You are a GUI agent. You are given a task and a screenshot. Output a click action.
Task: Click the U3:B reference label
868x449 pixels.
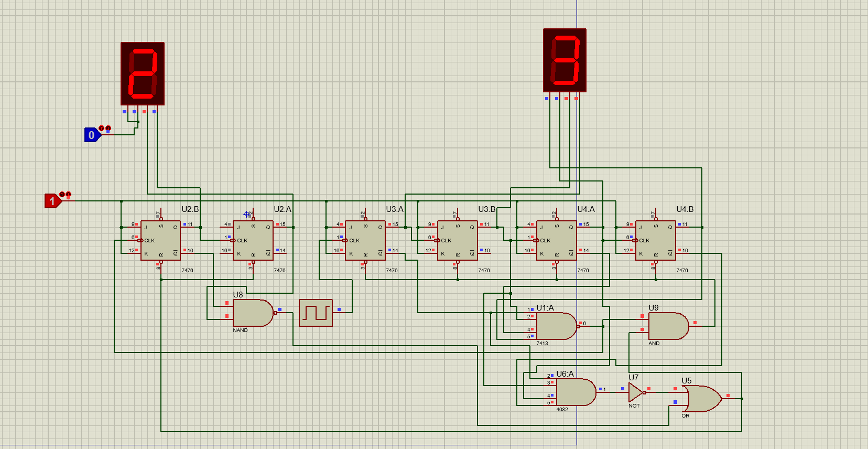pyautogui.click(x=487, y=209)
